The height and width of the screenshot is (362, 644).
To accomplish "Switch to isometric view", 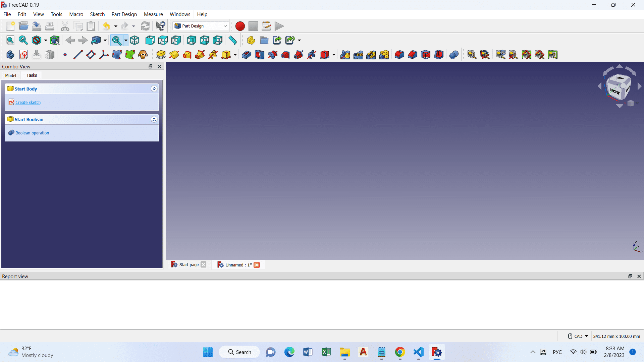I will pos(135,40).
